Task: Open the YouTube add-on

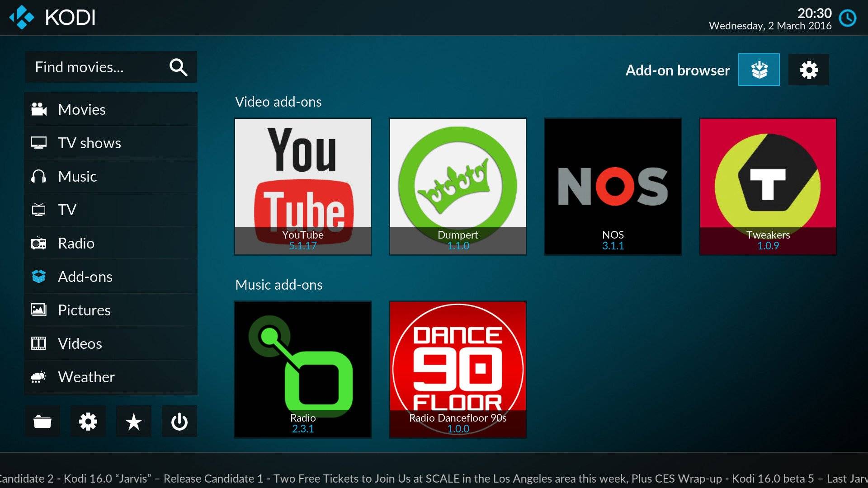Action: [x=302, y=186]
